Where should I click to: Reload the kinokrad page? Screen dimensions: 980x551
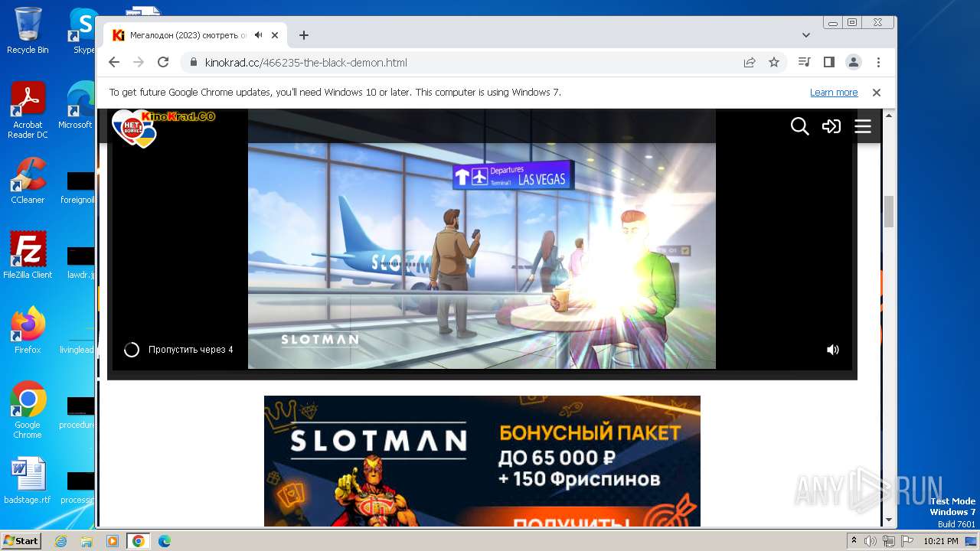click(x=163, y=63)
